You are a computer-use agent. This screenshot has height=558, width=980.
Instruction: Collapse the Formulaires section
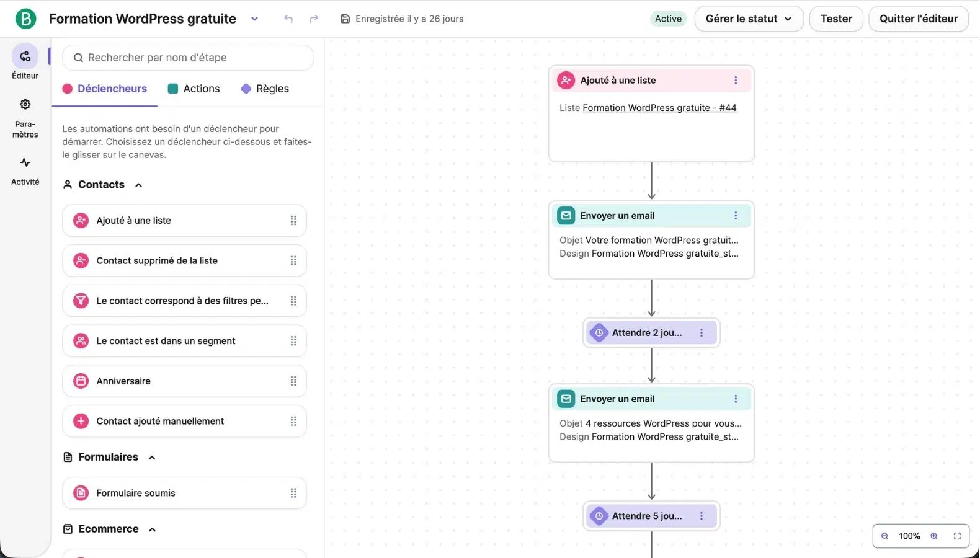[152, 458]
